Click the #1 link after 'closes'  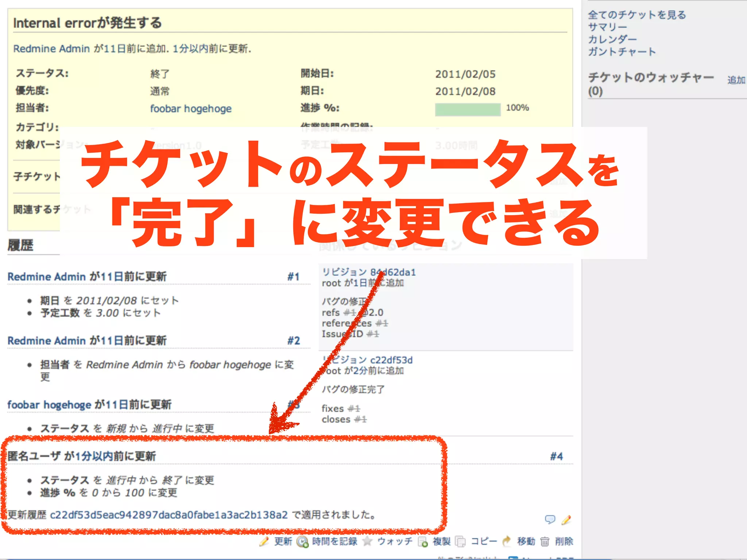tap(360, 420)
